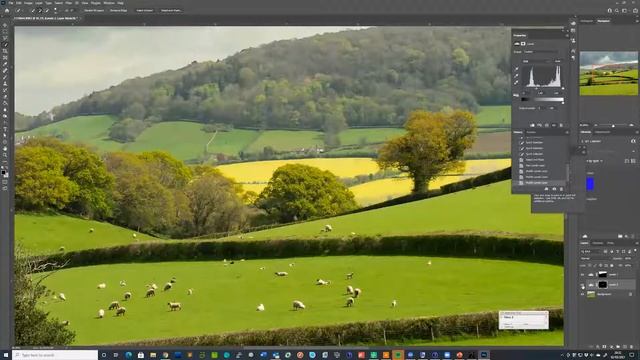Add layer mask from Layers panel bottom
The image size is (640, 360).
click(x=604, y=347)
